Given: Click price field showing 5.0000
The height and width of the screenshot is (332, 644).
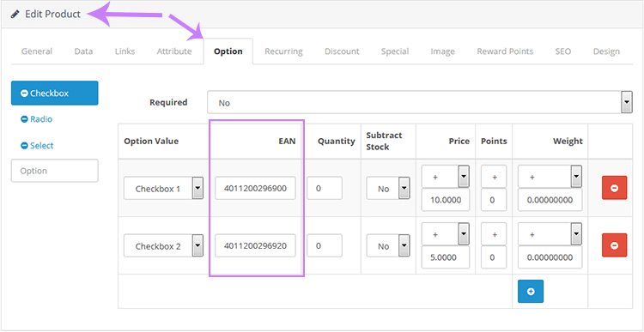Looking at the screenshot, I should [x=446, y=257].
